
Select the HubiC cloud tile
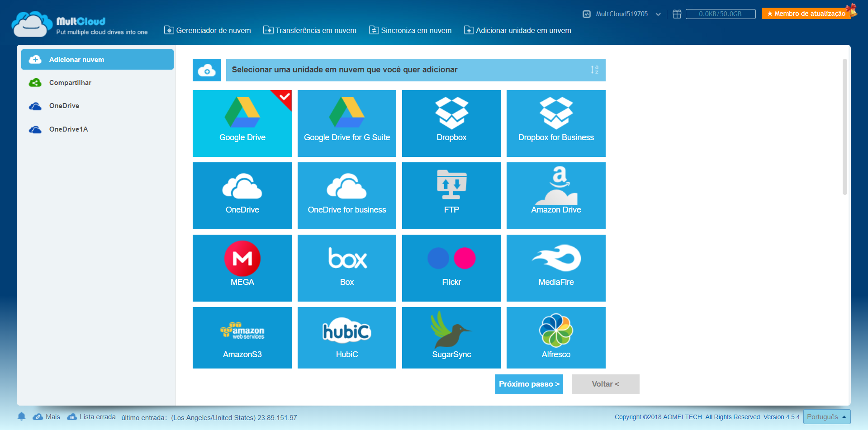[347, 338]
